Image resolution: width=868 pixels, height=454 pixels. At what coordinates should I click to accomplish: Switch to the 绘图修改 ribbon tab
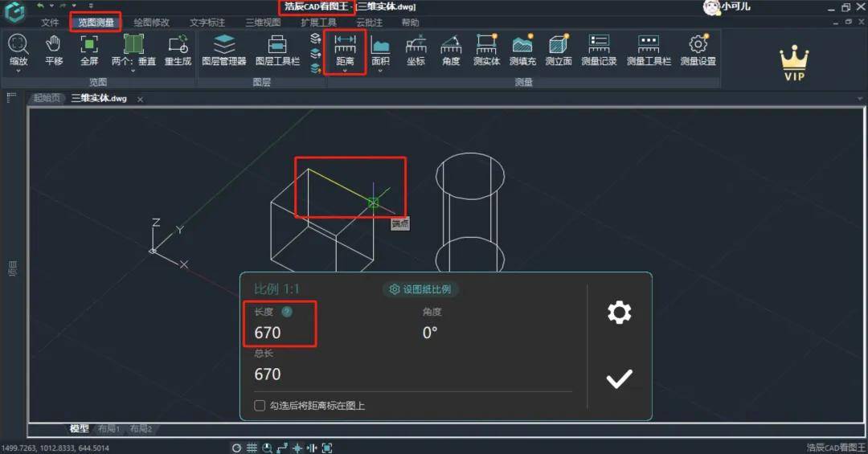152,22
